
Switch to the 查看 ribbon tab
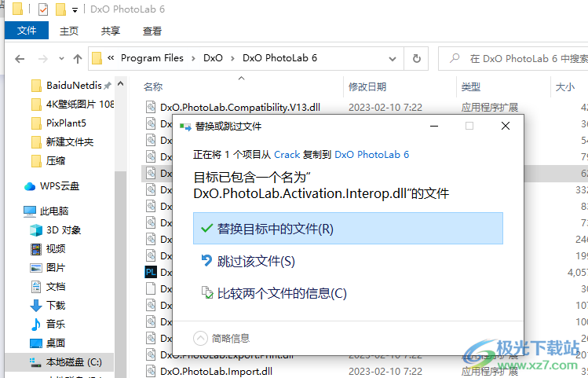[x=152, y=31]
